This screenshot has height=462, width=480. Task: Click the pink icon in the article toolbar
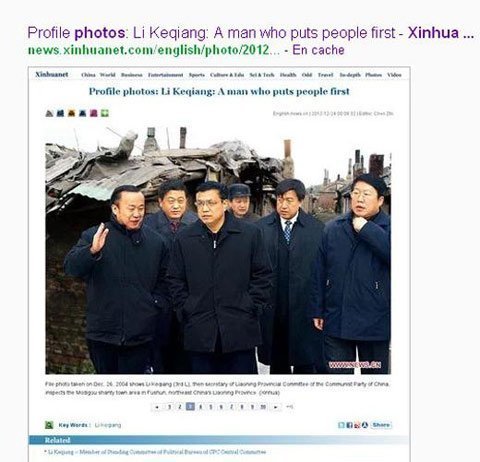point(94,113)
